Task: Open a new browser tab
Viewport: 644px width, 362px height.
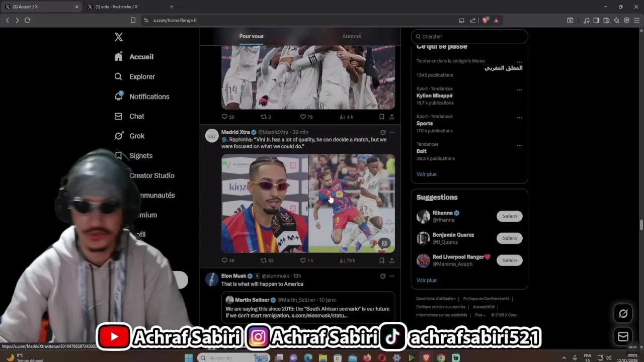Action: point(172,7)
